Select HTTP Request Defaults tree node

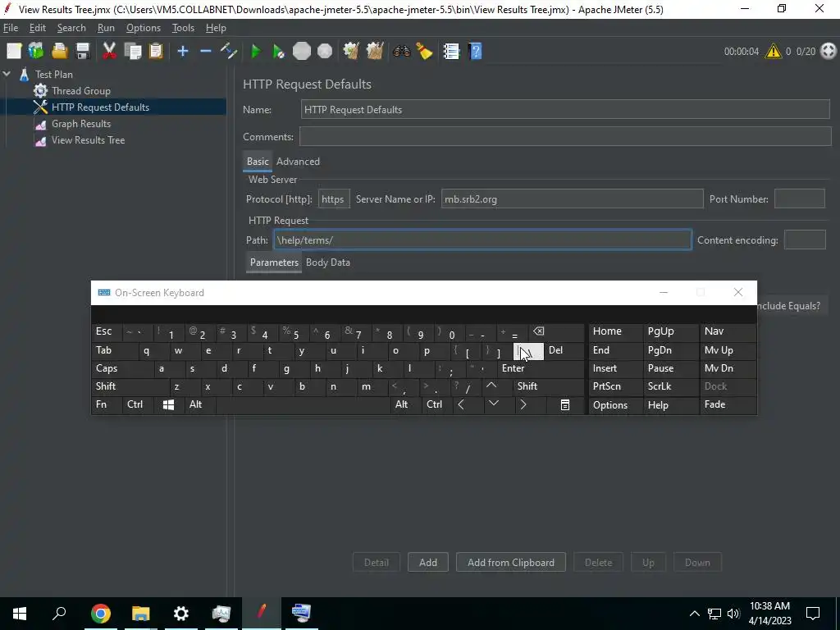click(x=100, y=107)
